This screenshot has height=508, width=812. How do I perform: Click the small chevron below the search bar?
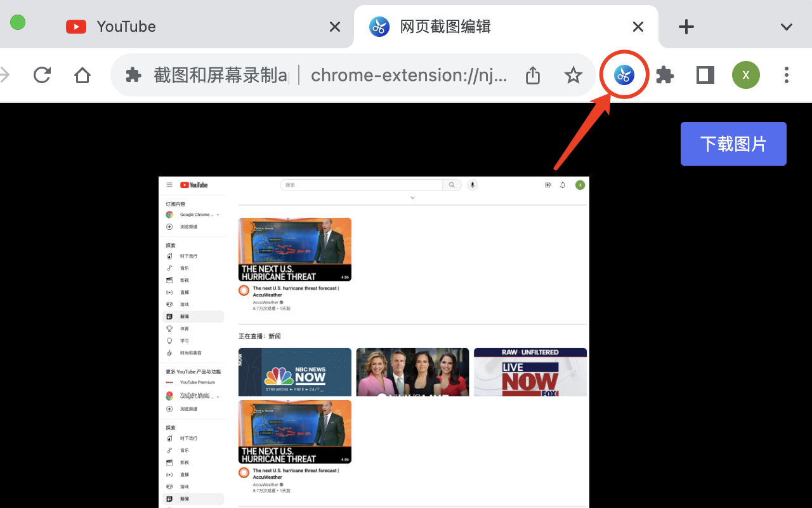[x=412, y=197]
